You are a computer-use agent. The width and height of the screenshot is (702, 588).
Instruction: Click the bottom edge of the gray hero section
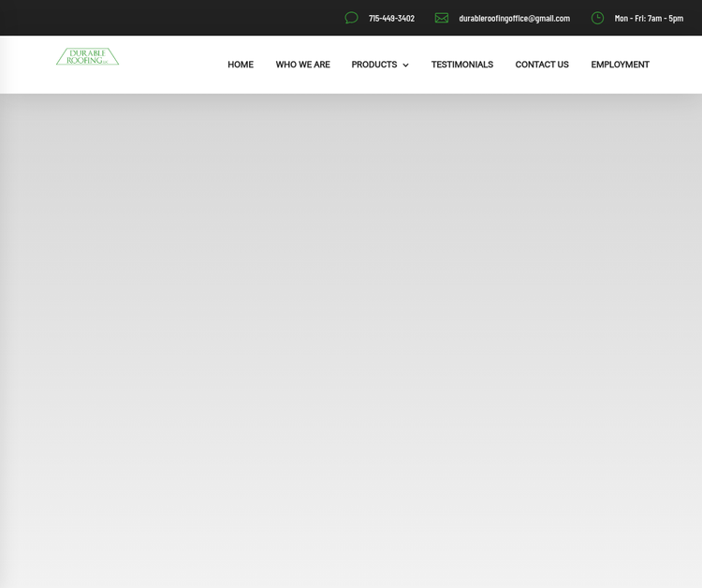click(351, 581)
